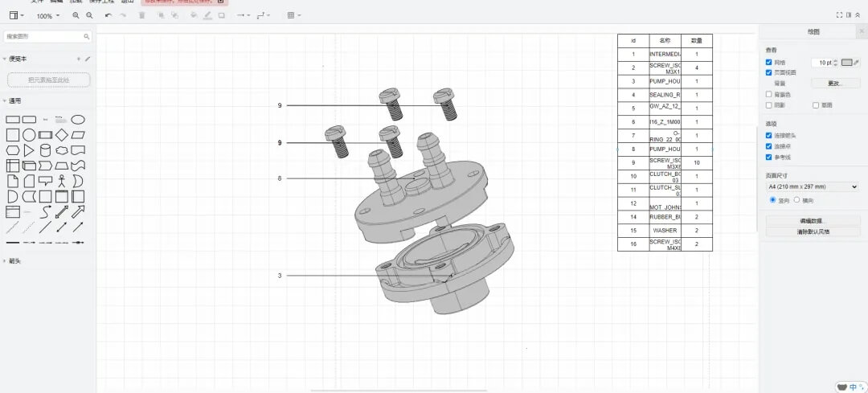
Task: Click the undo arrow icon
Action: click(108, 15)
